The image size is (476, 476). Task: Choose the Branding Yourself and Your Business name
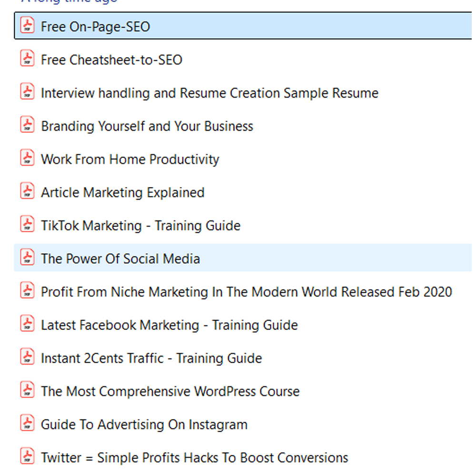pyautogui.click(x=147, y=126)
